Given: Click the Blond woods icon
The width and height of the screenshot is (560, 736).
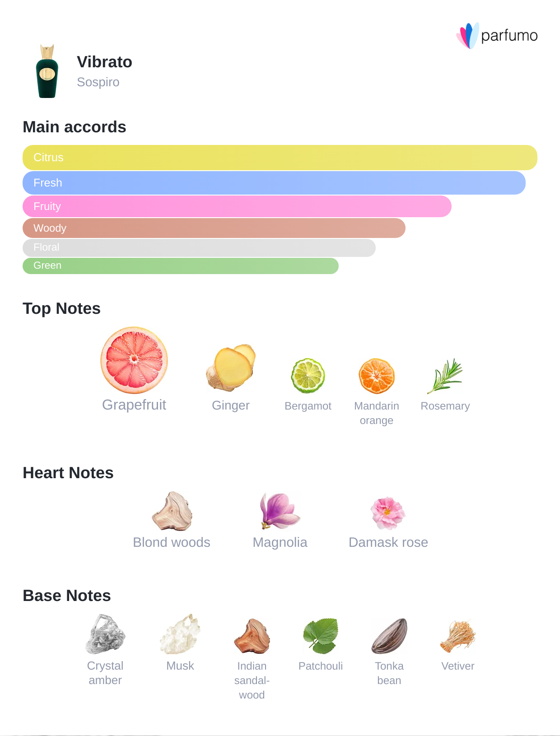Looking at the screenshot, I should pos(172,511).
